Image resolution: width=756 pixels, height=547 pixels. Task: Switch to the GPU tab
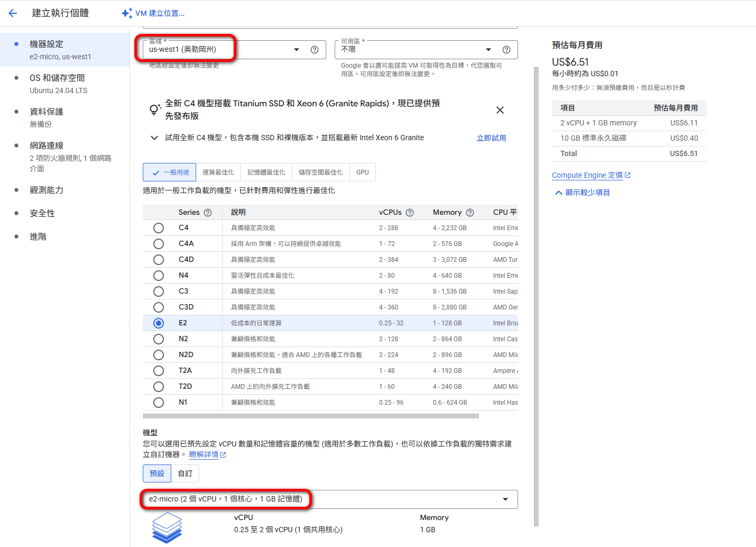coord(363,172)
